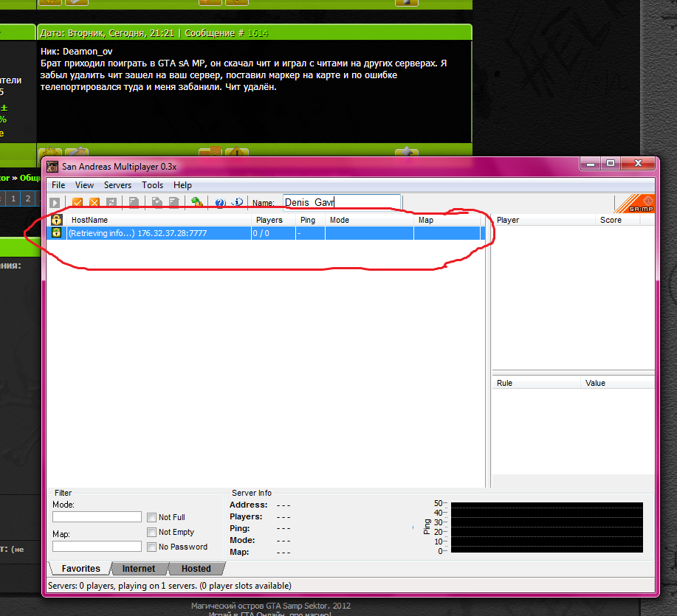This screenshot has width=677, height=616.
Task: Click the lock icon on server row
Action: click(57, 233)
